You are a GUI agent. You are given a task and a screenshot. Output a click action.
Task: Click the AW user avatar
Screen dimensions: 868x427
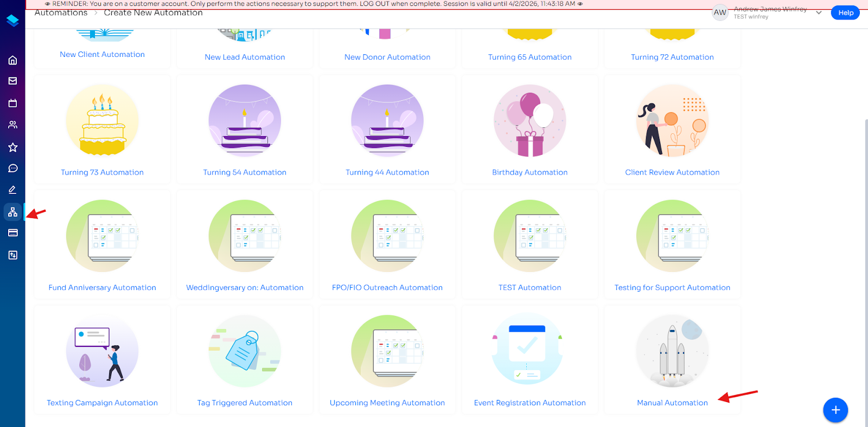pos(720,12)
